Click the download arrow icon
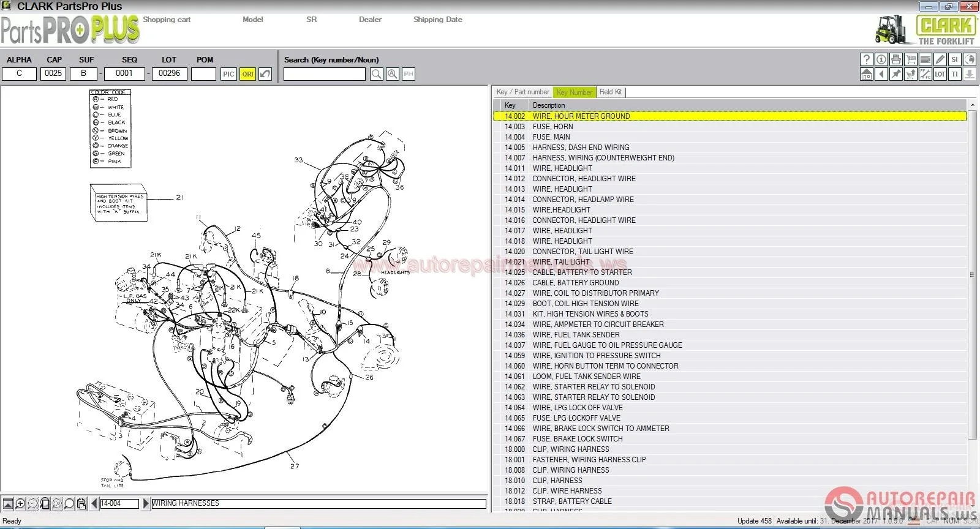 point(970,74)
